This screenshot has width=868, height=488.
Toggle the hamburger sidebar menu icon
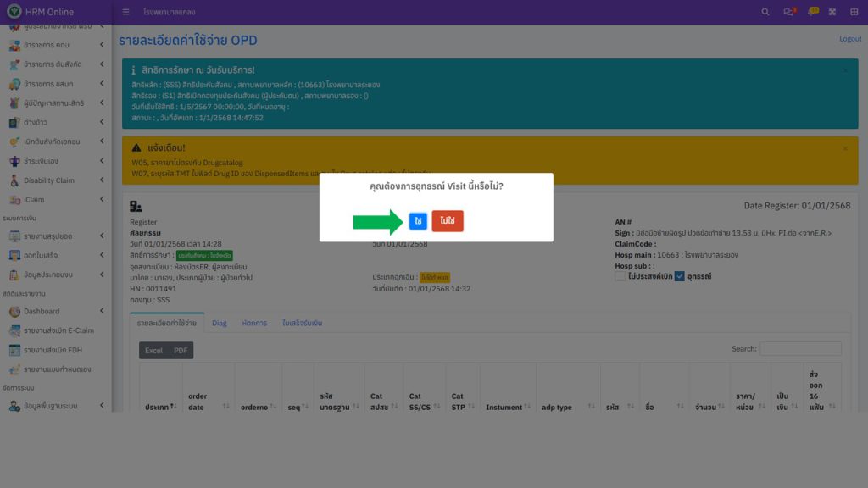(125, 12)
